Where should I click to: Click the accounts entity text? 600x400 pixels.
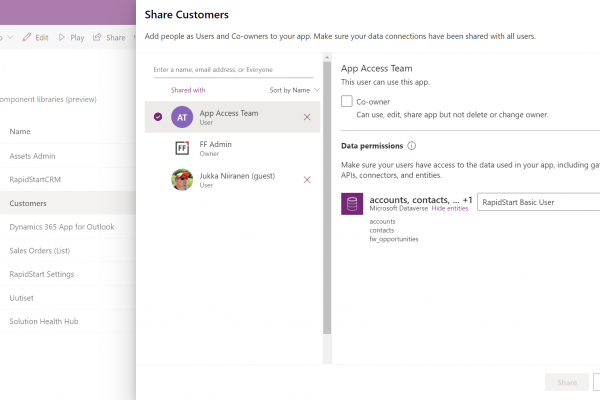tap(382, 221)
